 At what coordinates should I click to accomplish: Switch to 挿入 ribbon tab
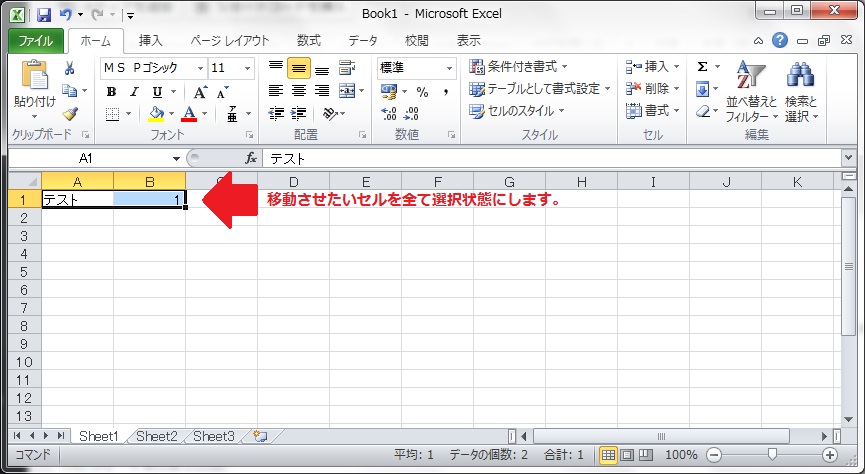coord(151,40)
